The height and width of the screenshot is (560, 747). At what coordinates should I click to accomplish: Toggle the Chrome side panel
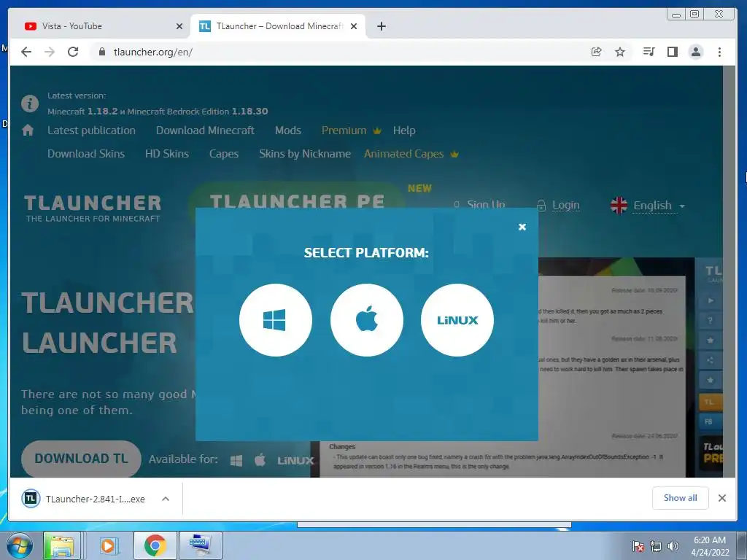click(x=672, y=52)
